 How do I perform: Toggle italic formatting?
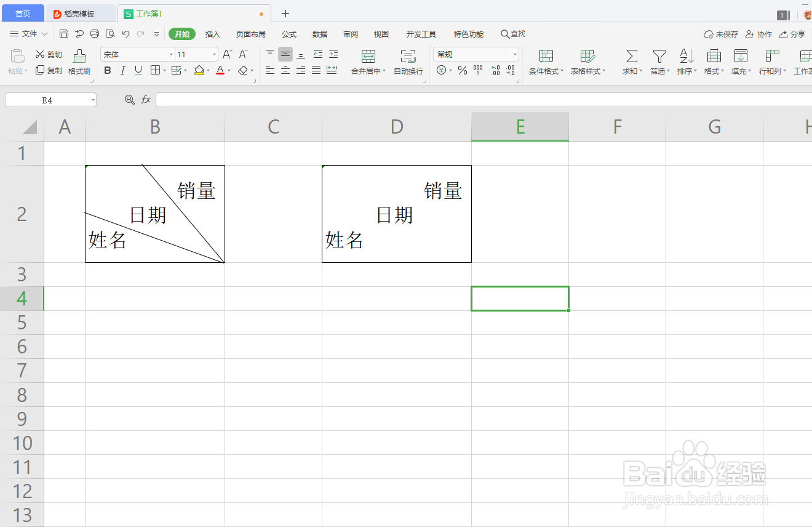(123, 71)
